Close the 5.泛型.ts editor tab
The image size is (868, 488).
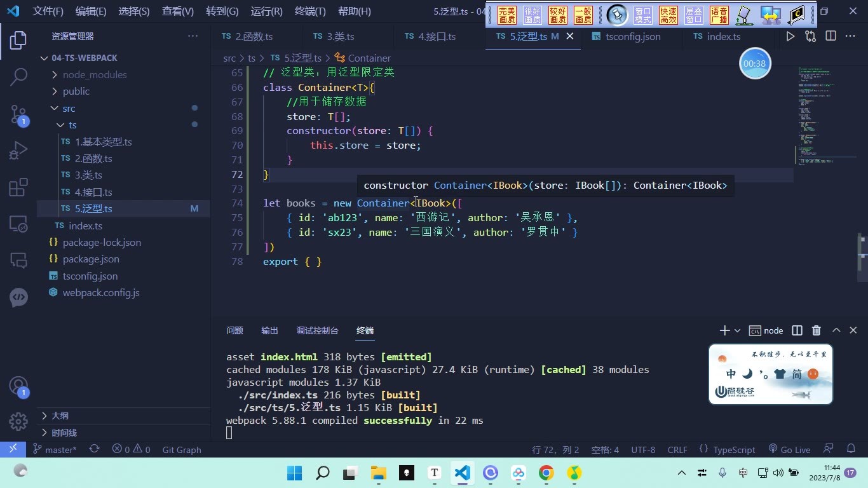click(570, 36)
